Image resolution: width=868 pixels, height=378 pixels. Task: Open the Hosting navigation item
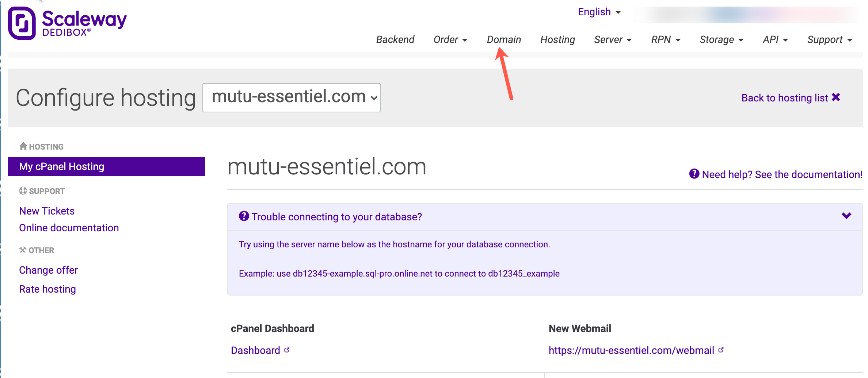(x=557, y=39)
